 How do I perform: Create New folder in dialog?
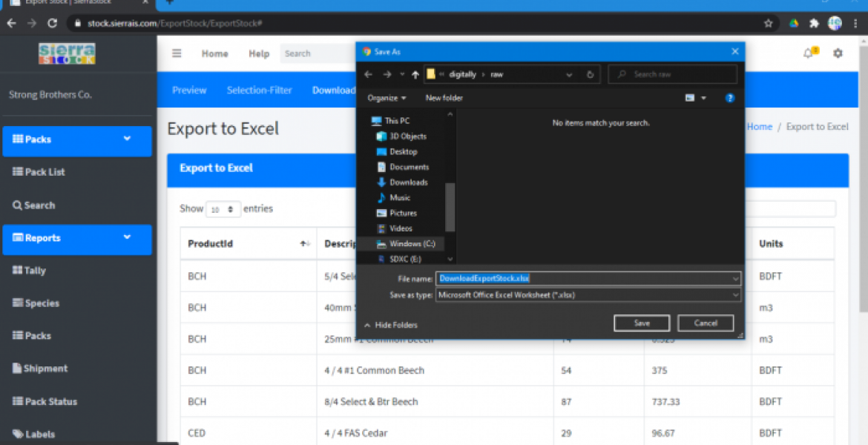click(x=444, y=98)
